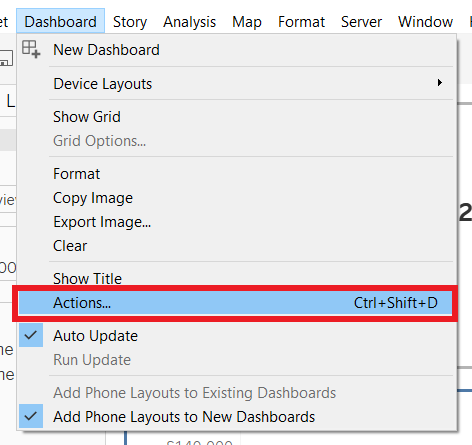Viewport: 472px width, 445px height.
Task: Collapse the open Dashboard menu tab
Action: (60, 22)
